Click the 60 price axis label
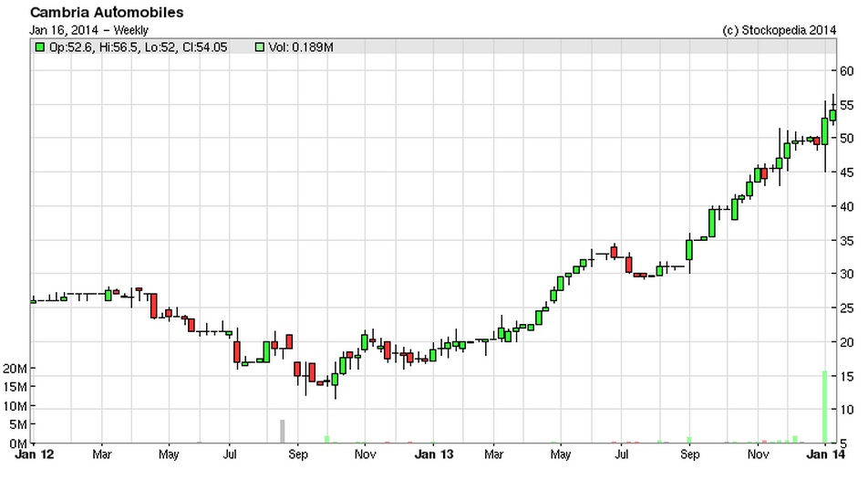The height and width of the screenshot is (480, 868). tap(846, 70)
